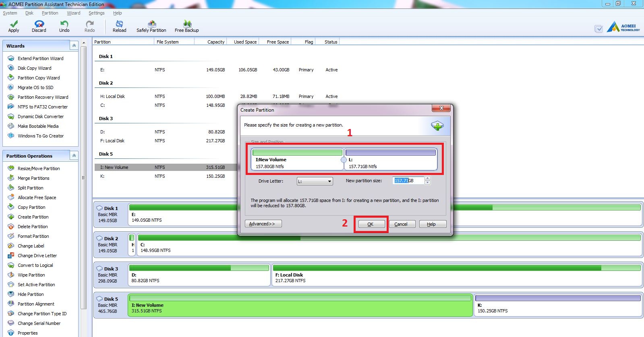Open the Wizard menu
Image resolution: width=644 pixels, height=337 pixels.
coord(74,13)
